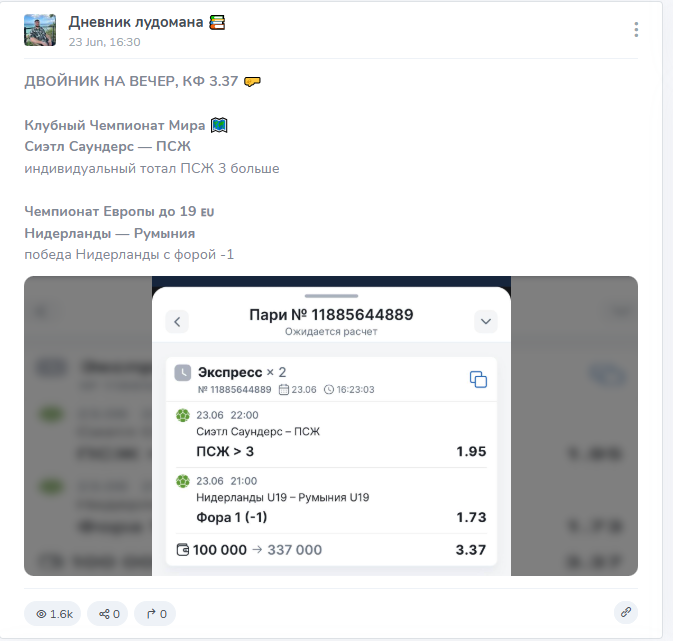673x641 pixels.
Task: Click the channel avatar photo
Action: point(40,30)
